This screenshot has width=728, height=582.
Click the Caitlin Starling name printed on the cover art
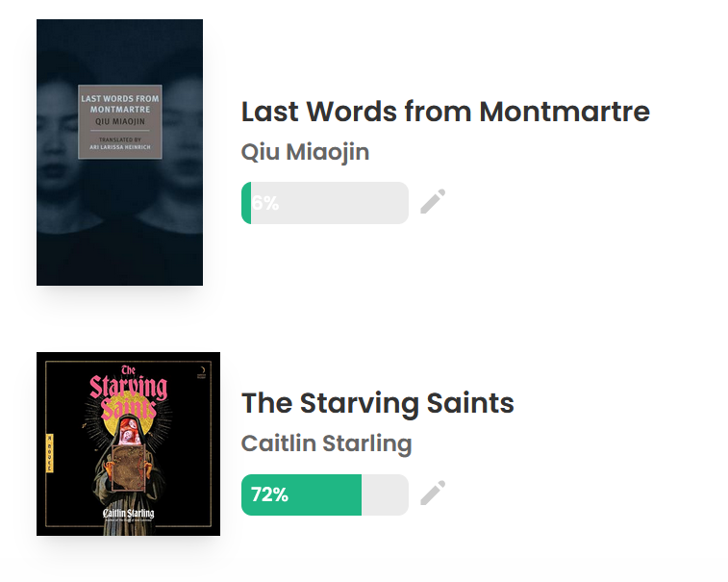(x=128, y=514)
